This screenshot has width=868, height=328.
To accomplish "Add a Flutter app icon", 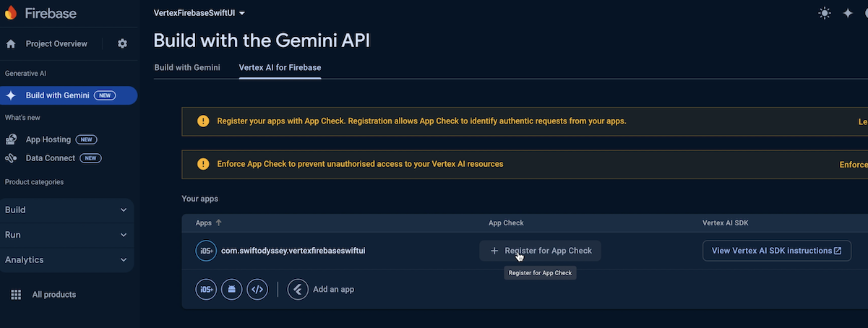I will pyautogui.click(x=298, y=290).
